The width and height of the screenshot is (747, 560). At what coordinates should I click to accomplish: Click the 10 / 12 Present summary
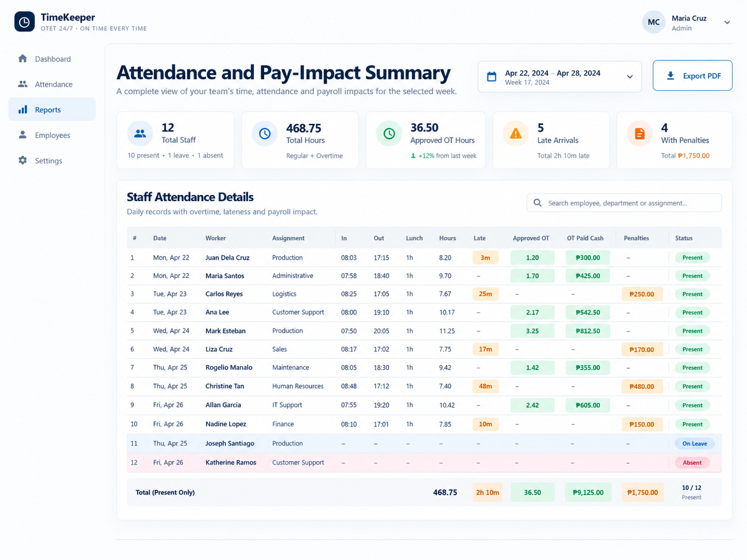(691, 492)
